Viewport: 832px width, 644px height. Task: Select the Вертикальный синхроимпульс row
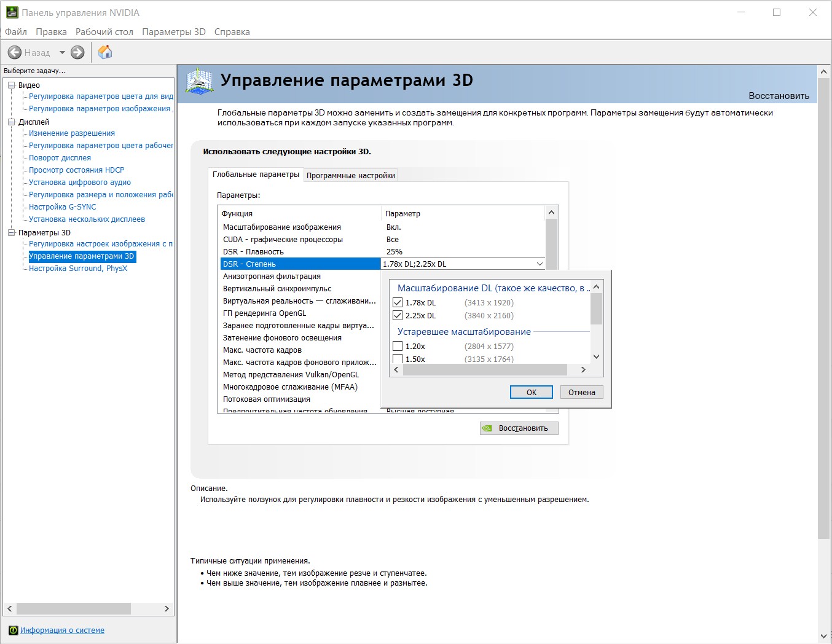tap(300, 289)
